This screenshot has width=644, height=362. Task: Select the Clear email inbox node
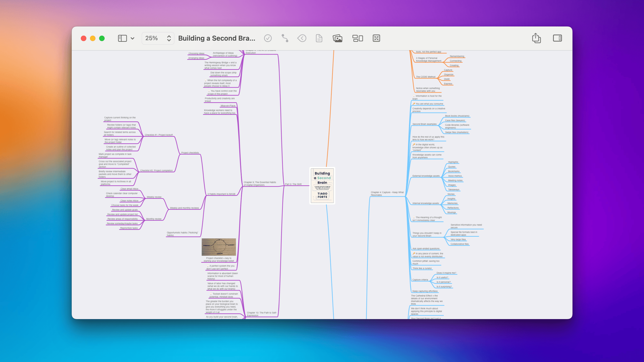(x=129, y=189)
